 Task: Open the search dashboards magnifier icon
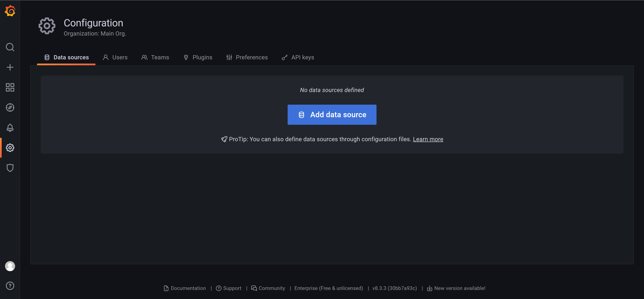click(10, 47)
